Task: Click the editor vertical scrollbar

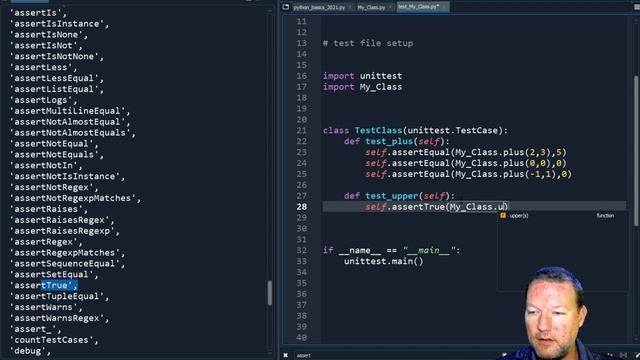Action: 636,150
